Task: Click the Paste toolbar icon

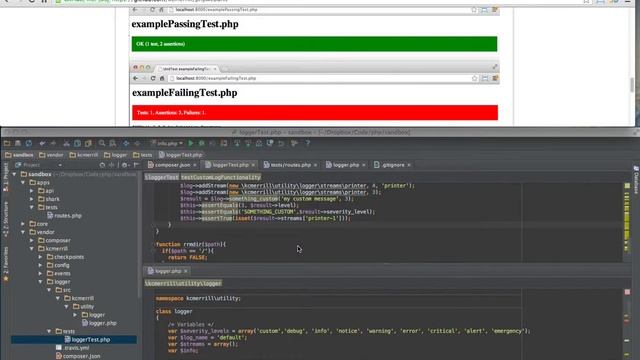Action: [88, 143]
